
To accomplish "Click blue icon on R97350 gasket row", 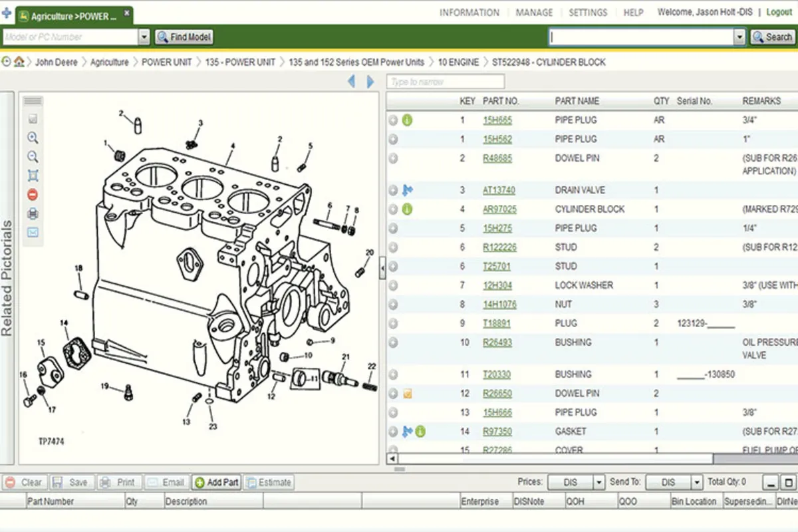I will point(407,432).
